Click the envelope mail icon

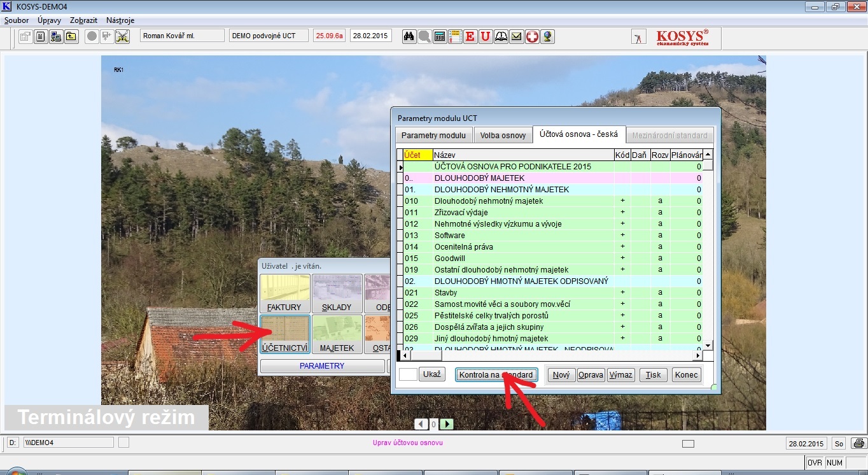[x=517, y=36]
